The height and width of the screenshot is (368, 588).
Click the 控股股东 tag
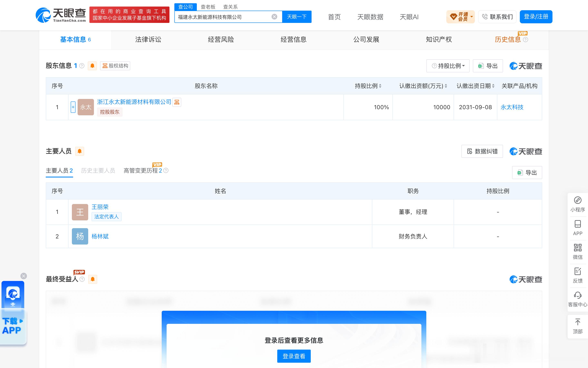click(110, 112)
